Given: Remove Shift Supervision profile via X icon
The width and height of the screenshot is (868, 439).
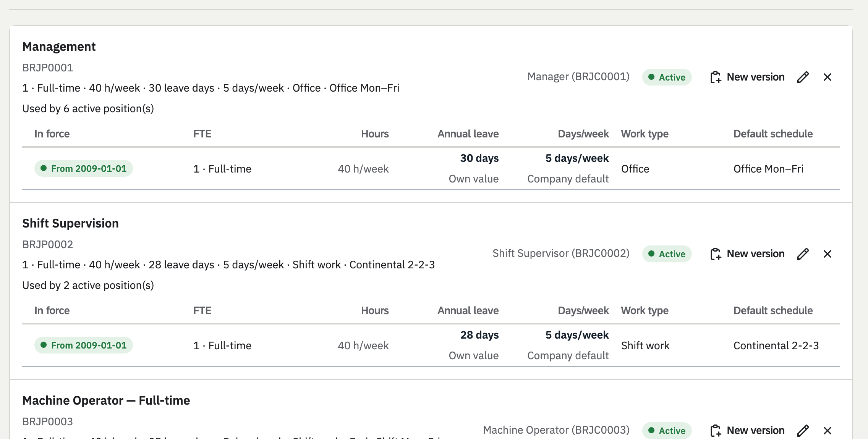Looking at the screenshot, I should (x=828, y=254).
